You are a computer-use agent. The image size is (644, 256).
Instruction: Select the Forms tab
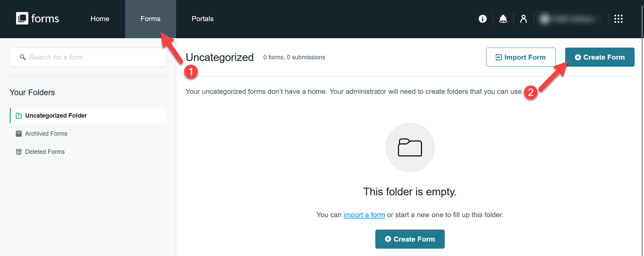(x=150, y=19)
